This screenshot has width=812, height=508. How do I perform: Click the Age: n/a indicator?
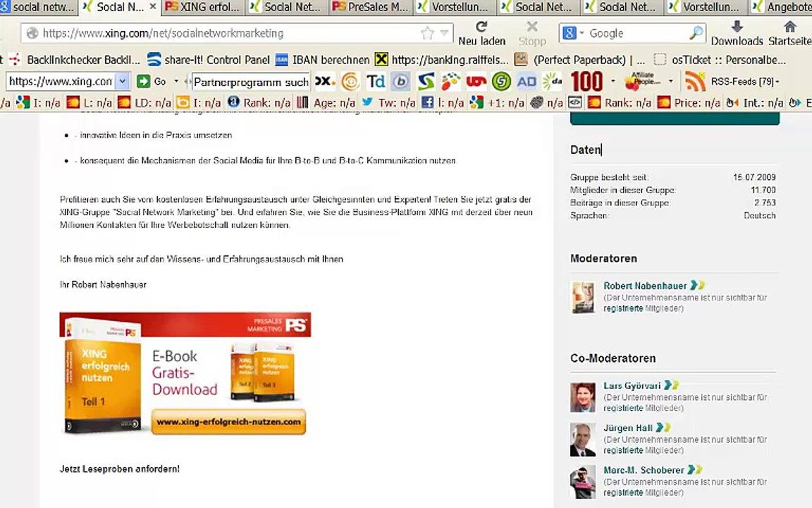[326, 102]
